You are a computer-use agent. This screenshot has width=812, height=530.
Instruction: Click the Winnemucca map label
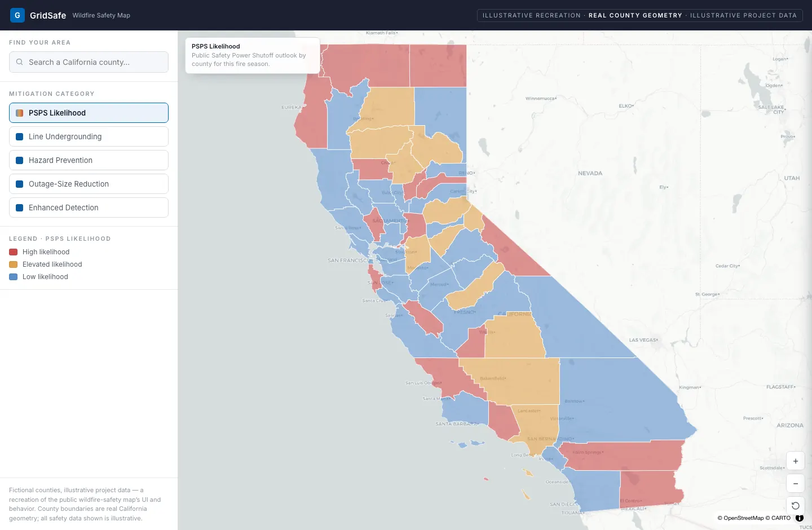pos(541,98)
